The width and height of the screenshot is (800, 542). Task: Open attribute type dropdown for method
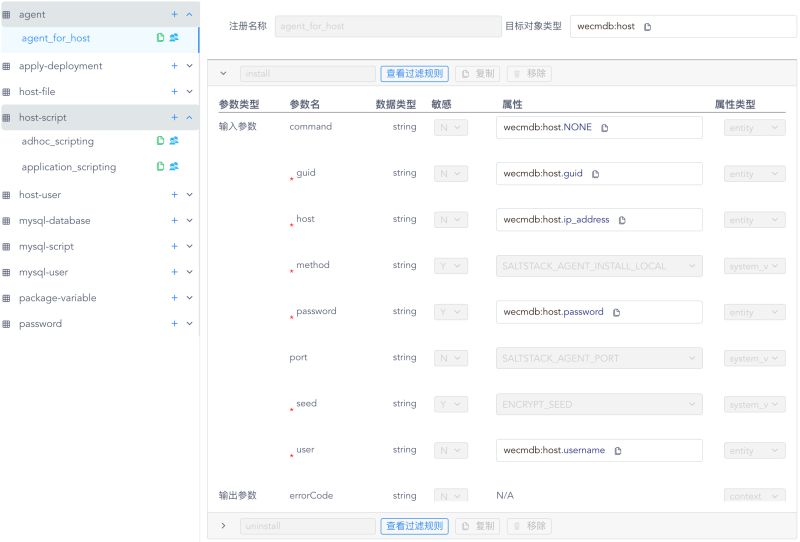coord(754,266)
